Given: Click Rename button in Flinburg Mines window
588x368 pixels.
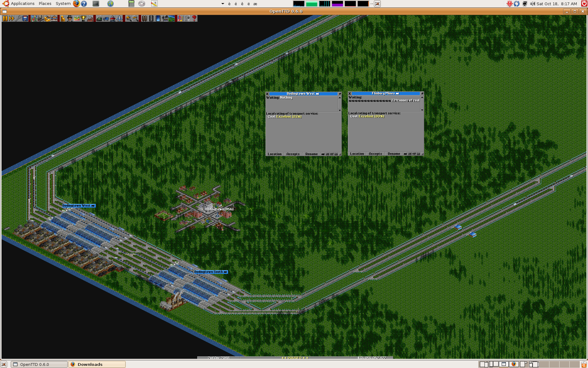Looking at the screenshot, I should 394,154.
